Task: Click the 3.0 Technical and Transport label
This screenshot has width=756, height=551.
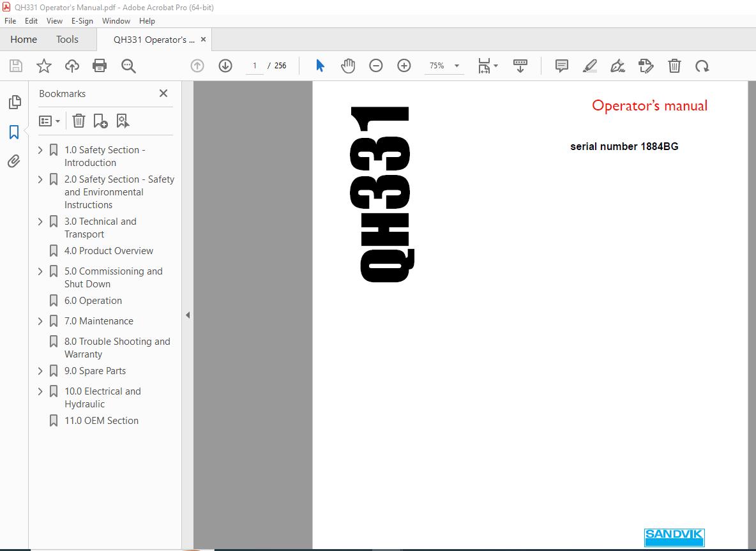Action: click(x=100, y=227)
